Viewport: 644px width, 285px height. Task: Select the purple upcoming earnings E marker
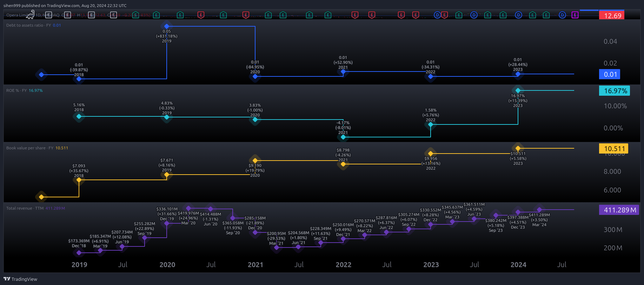(575, 15)
